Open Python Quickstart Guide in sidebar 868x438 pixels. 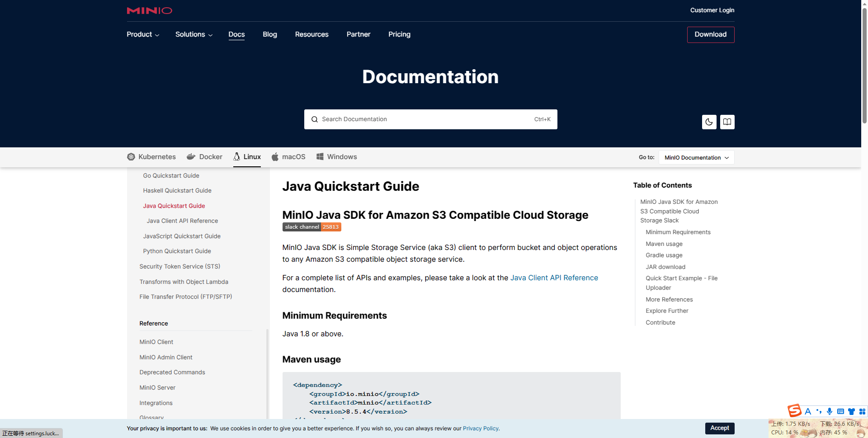click(x=177, y=251)
